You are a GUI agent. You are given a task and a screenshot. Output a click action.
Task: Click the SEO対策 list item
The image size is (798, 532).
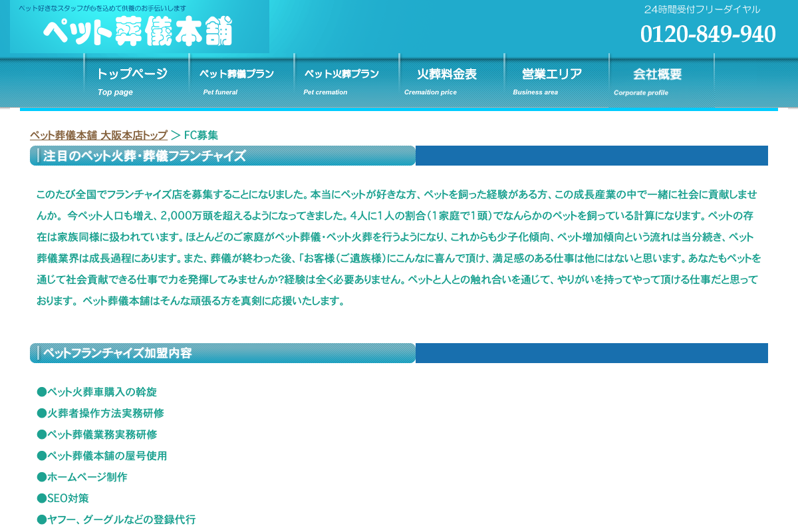(63, 498)
